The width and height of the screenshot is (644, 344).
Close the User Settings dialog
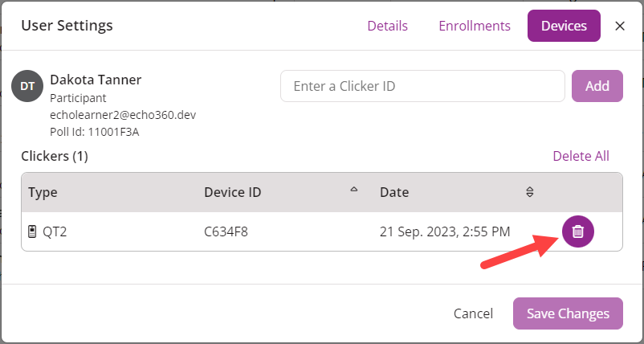click(620, 26)
